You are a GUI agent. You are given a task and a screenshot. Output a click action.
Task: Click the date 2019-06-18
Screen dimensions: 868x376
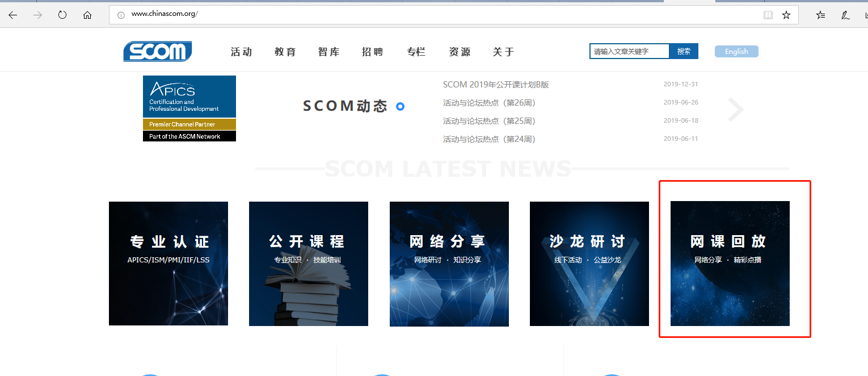coord(681,120)
